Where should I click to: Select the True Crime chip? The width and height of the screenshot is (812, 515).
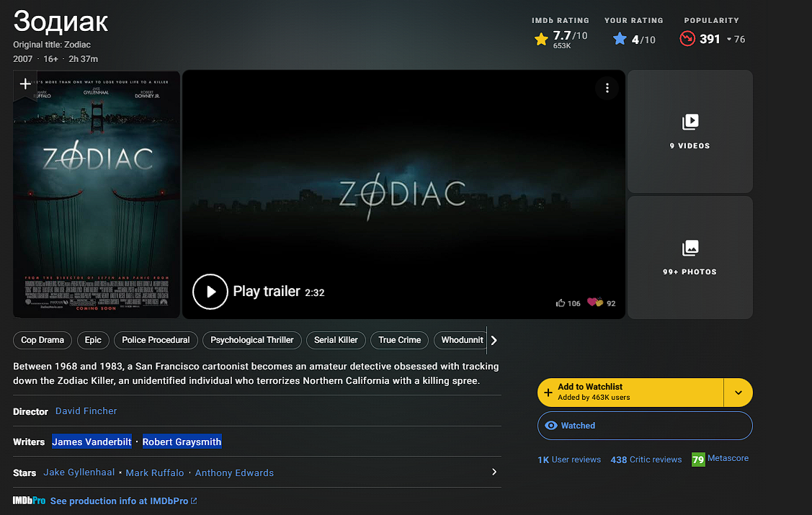400,340
